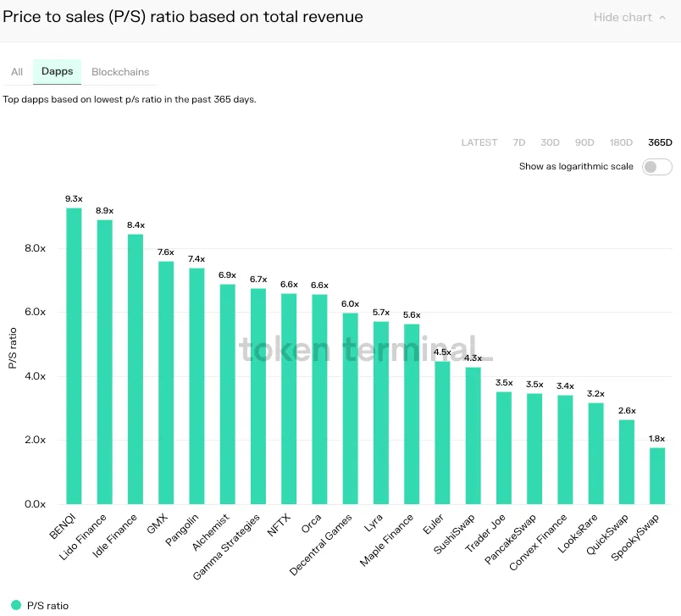681x616 pixels.
Task: Open the Blockchains tab
Action: (x=120, y=72)
